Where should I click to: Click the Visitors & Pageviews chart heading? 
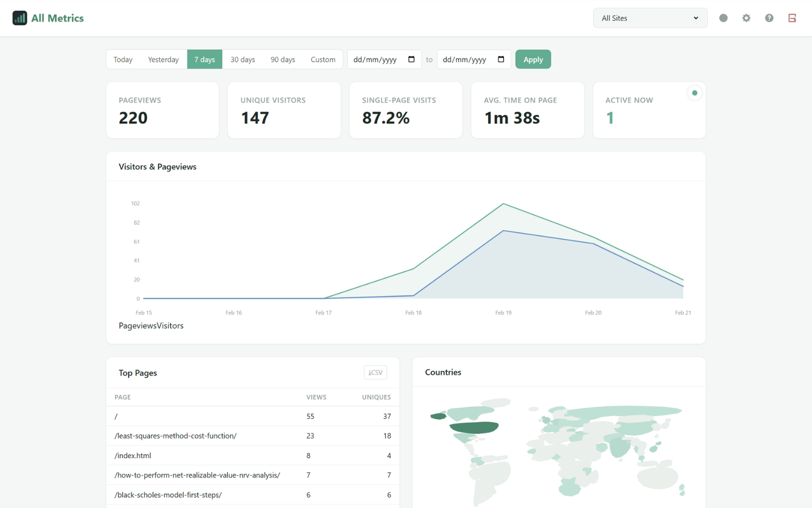[157, 167]
